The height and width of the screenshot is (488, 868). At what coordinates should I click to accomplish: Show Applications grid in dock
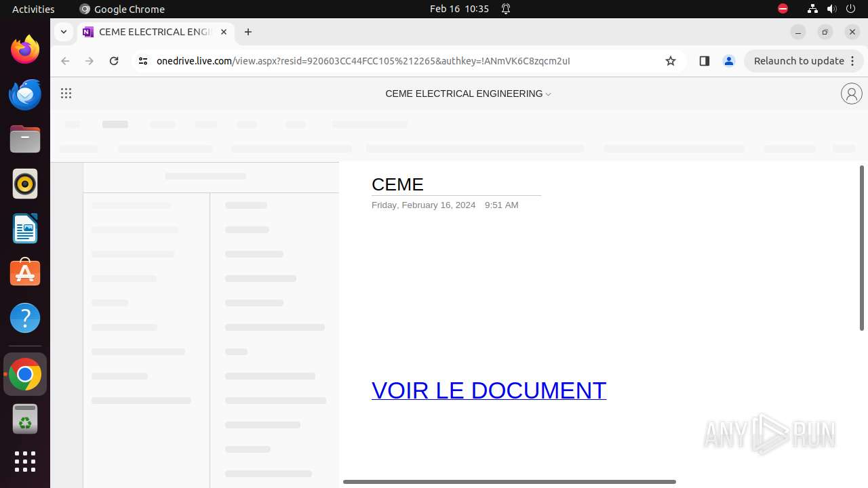[25, 462]
